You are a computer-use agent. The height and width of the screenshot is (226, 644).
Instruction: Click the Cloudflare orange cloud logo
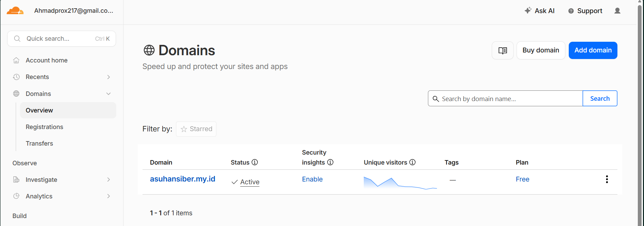pos(15,11)
